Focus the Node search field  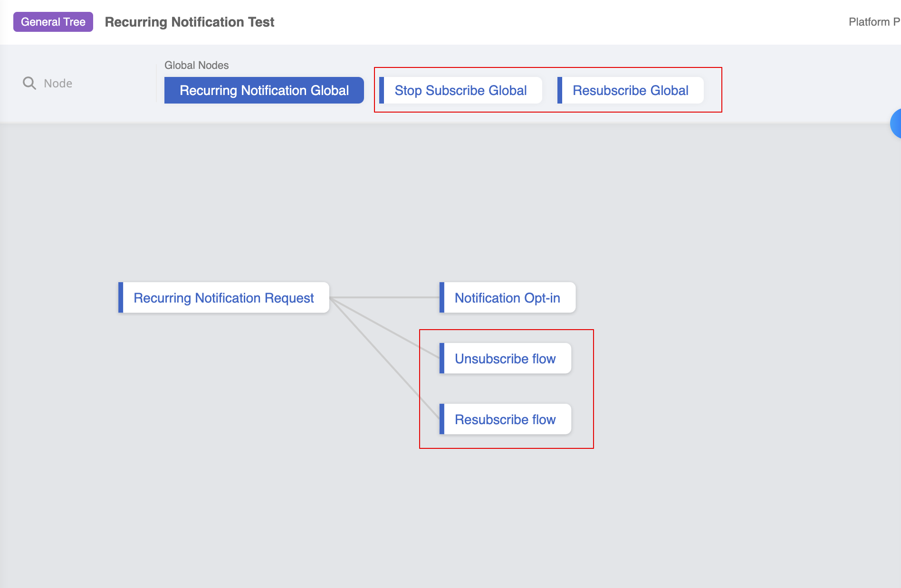click(x=86, y=84)
